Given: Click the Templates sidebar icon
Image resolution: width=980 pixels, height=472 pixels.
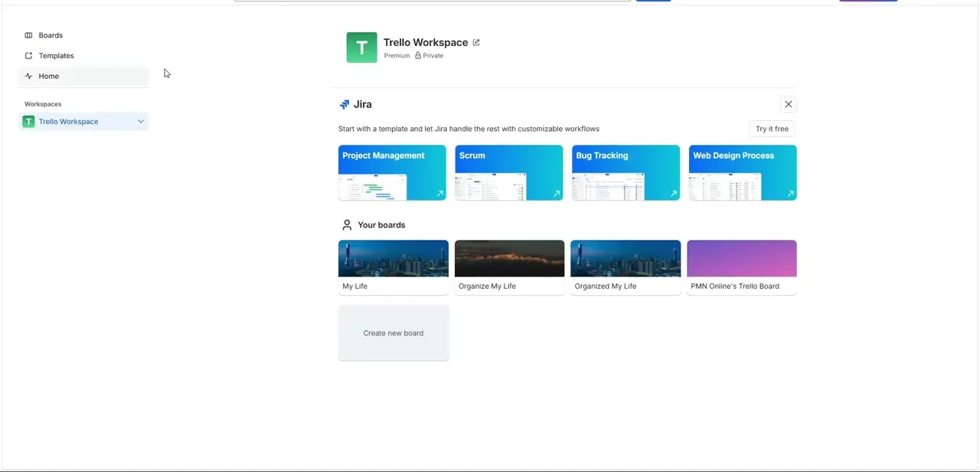Looking at the screenshot, I should pos(28,56).
